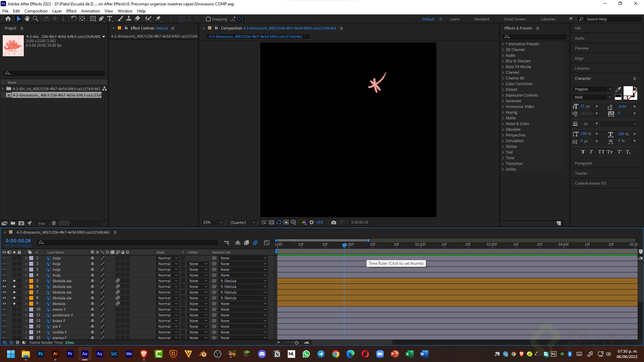Hide the libelula layer 9 eye toggle

coord(4,304)
